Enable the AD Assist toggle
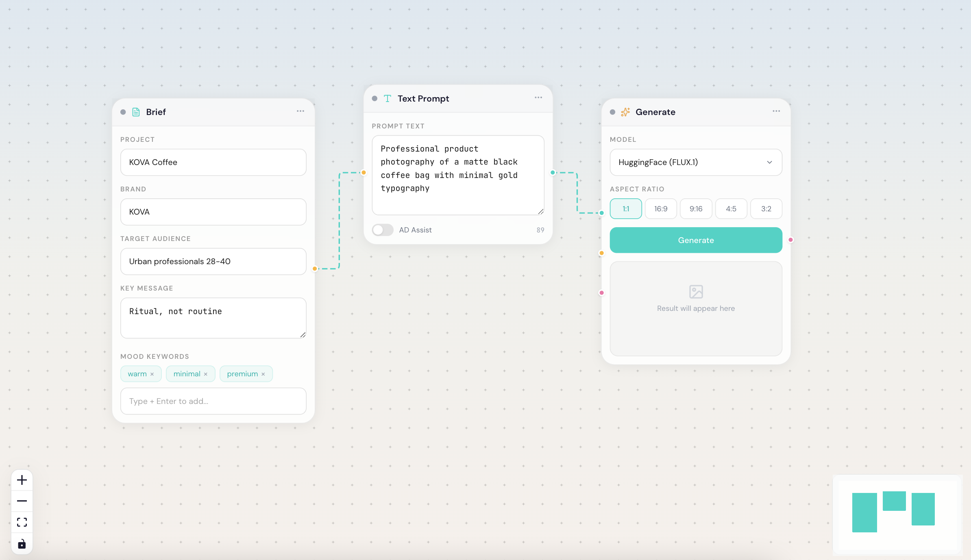Screen dimensions: 971x560 [x=383, y=230]
